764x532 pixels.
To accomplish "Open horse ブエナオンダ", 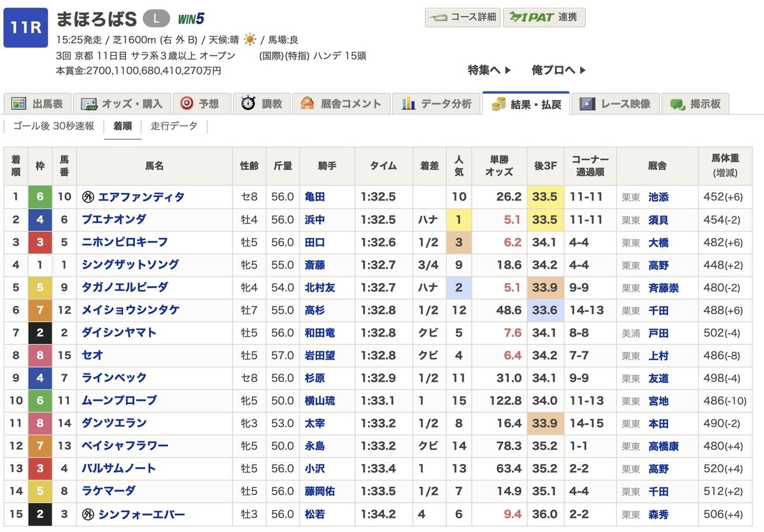I will click(x=114, y=220).
